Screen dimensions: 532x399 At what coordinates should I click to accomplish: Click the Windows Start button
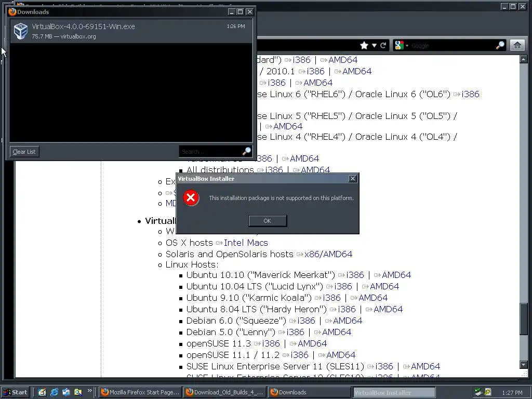(15, 392)
